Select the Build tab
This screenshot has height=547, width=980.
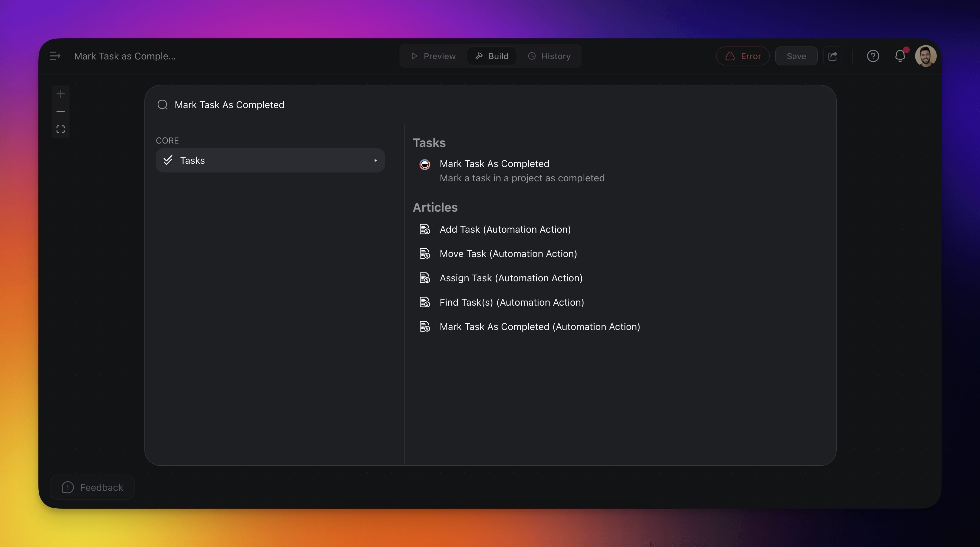(492, 56)
